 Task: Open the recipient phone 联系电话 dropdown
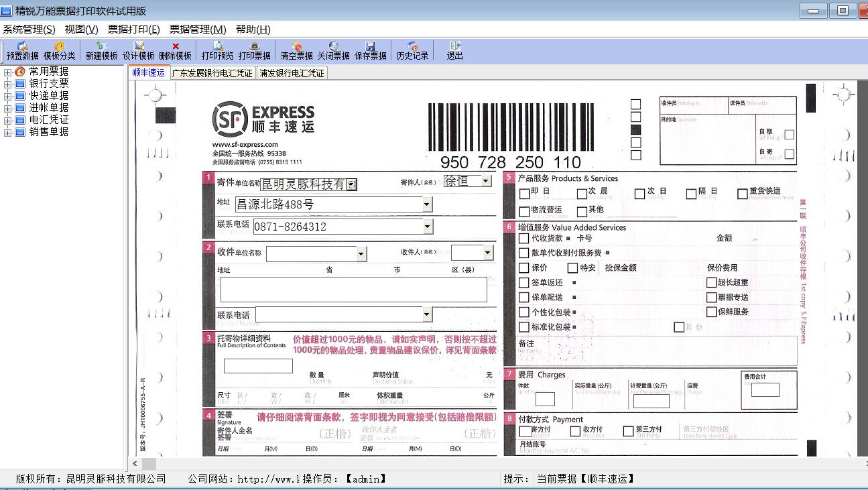427,314
